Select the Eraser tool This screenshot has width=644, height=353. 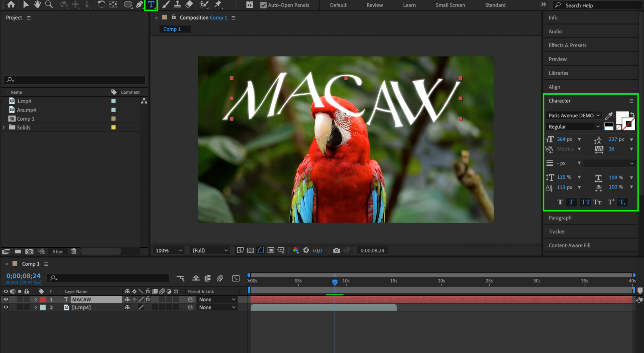tap(189, 5)
